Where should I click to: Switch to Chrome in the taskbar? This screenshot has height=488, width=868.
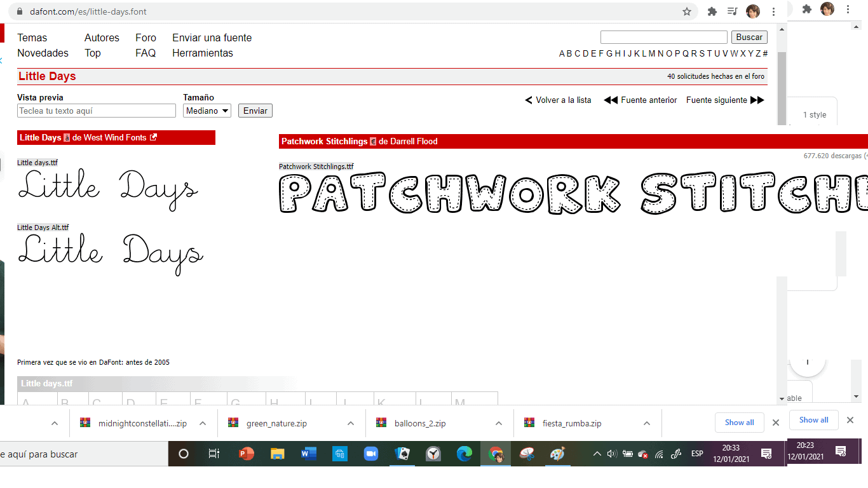point(496,454)
